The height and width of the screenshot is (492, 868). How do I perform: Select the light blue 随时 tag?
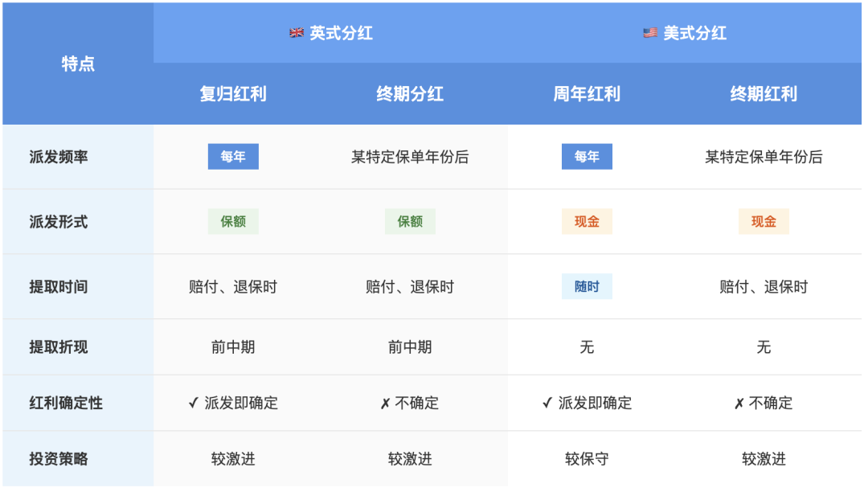tap(587, 286)
